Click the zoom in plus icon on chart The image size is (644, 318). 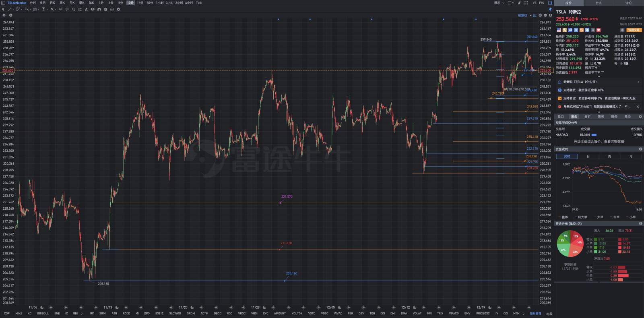[550, 15]
